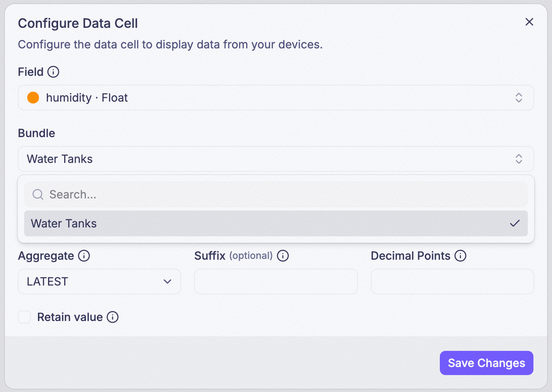Viewport: 552px width, 392px height.
Task: Close the Configure Data Cell dialog
Action: coord(529,22)
